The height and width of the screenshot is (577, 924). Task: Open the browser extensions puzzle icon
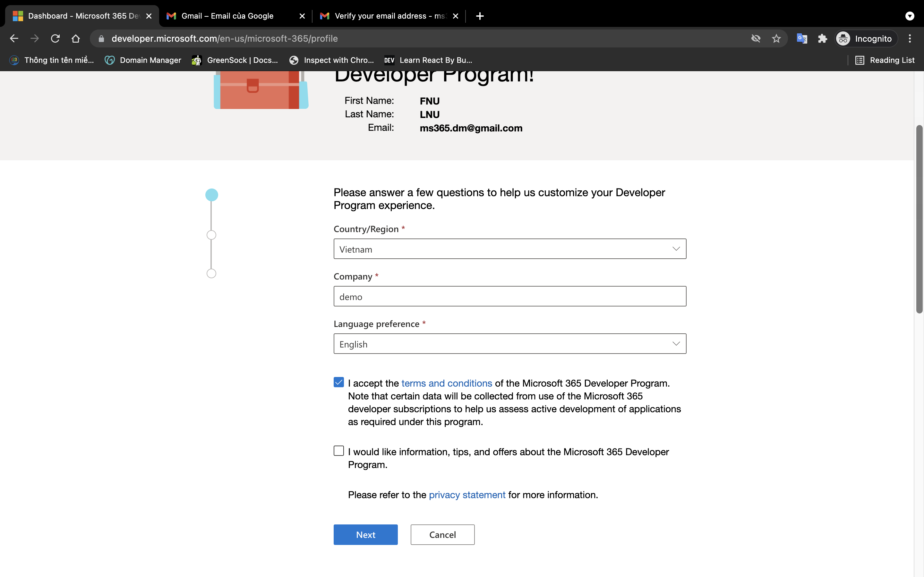pyautogui.click(x=822, y=38)
